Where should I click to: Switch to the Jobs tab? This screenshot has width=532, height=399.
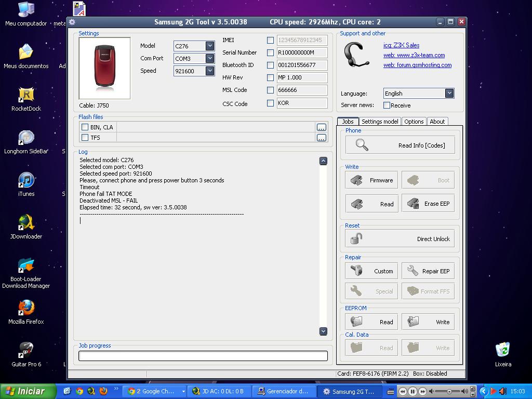348,122
